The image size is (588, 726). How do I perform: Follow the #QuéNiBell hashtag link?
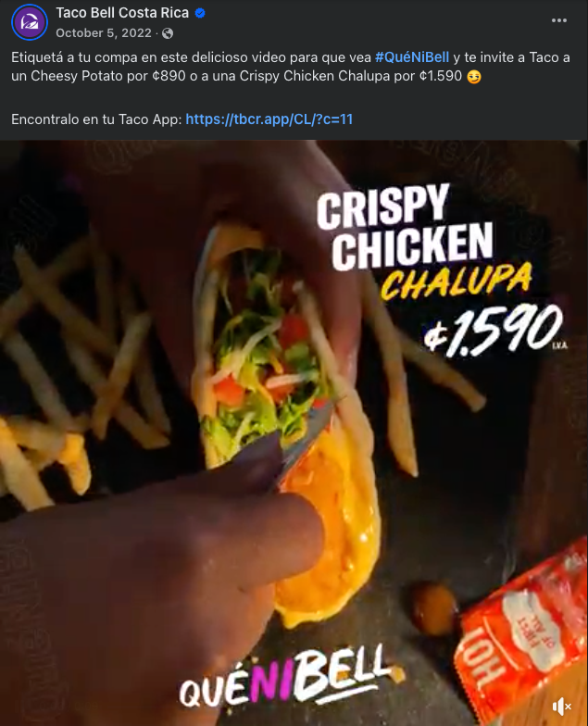[411, 57]
